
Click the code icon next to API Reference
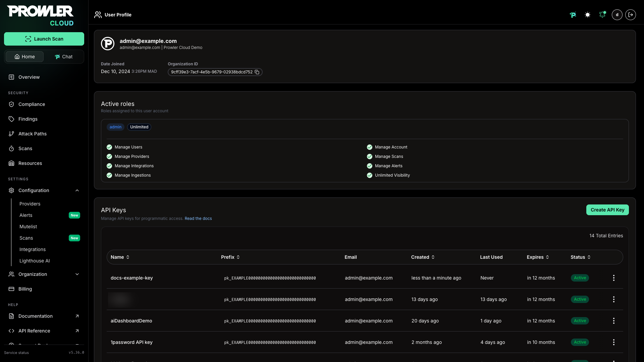pos(11,331)
